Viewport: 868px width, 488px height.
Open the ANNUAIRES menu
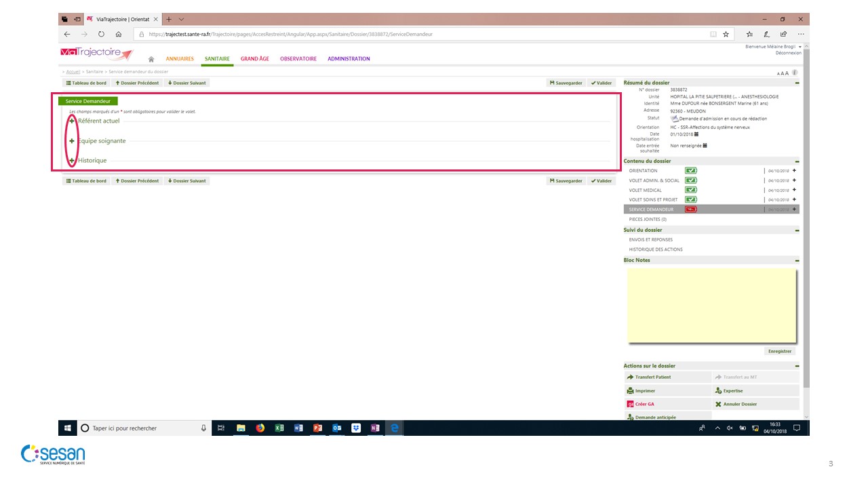point(180,59)
